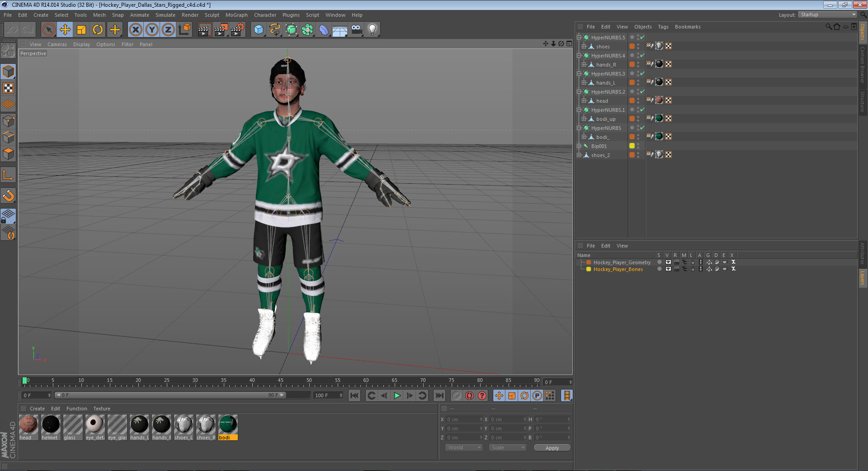Toggle Z axis lock icon

click(168, 30)
